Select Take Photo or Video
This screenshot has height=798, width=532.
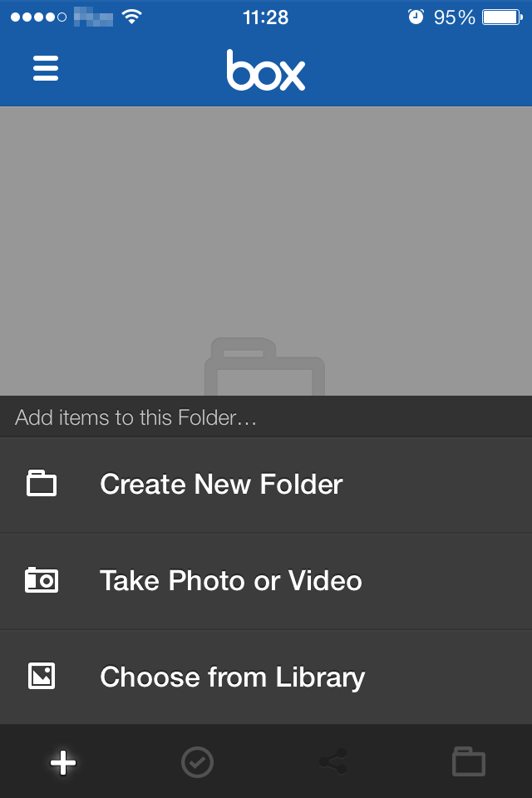(266, 581)
